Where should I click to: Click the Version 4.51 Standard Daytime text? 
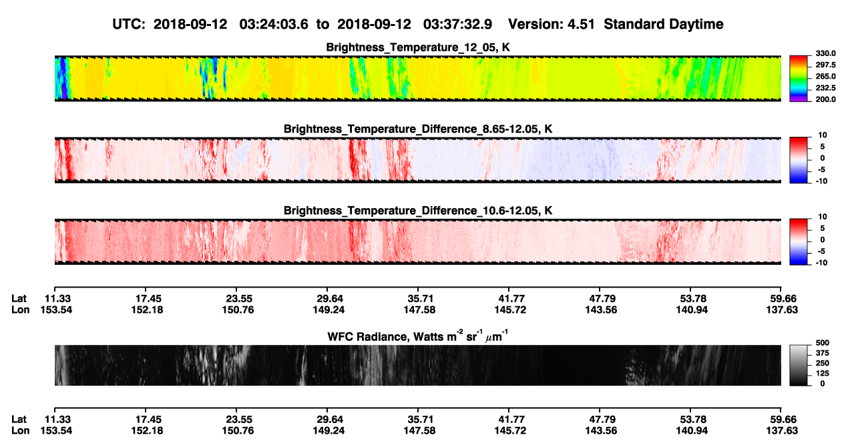616,24
